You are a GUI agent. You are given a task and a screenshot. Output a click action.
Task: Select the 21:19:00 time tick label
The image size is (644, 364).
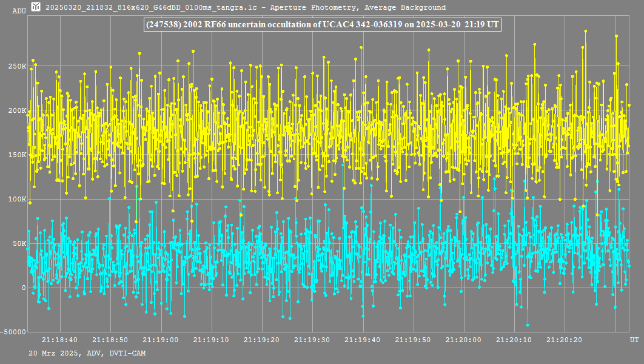point(161,340)
